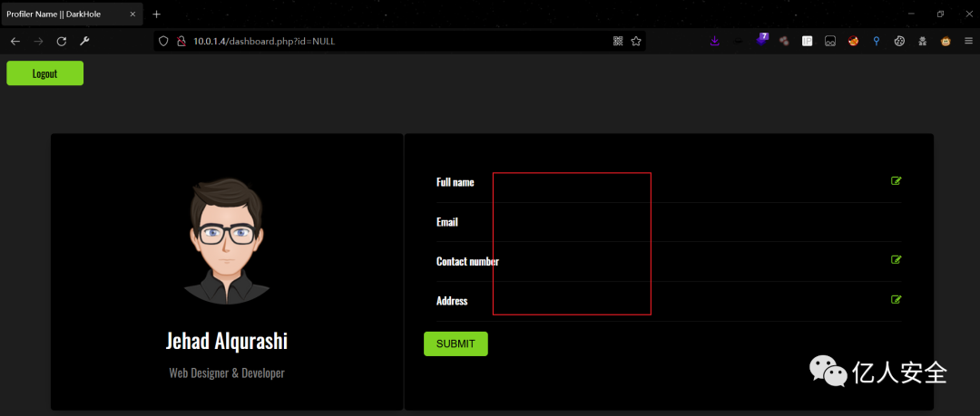Image resolution: width=980 pixels, height=416 pixels.
Task: Open the purple extension with badge 7
Action: 762,40
